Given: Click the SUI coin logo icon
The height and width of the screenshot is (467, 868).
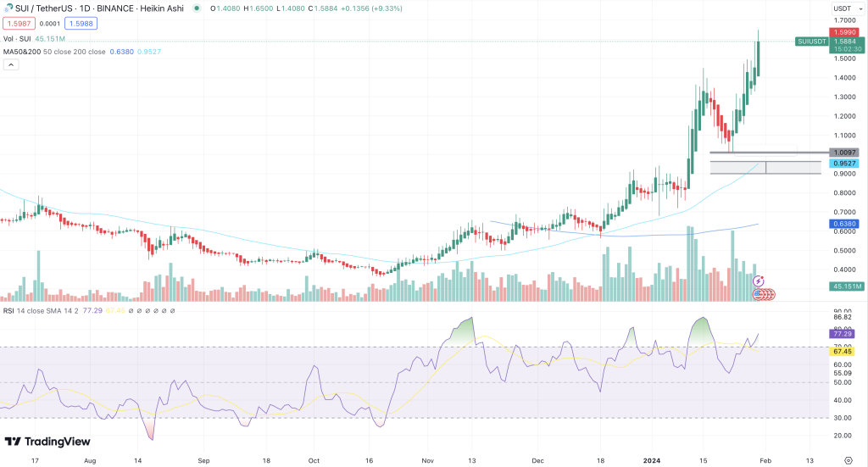Looking at the screenshot, I should click(x=8, y=8).
